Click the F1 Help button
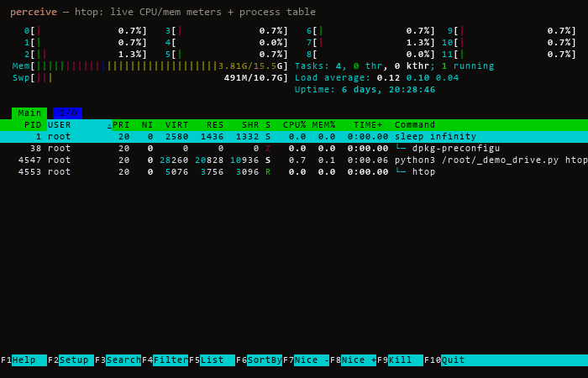This screenshot has width=588, height=378. (x=24, y=360)
